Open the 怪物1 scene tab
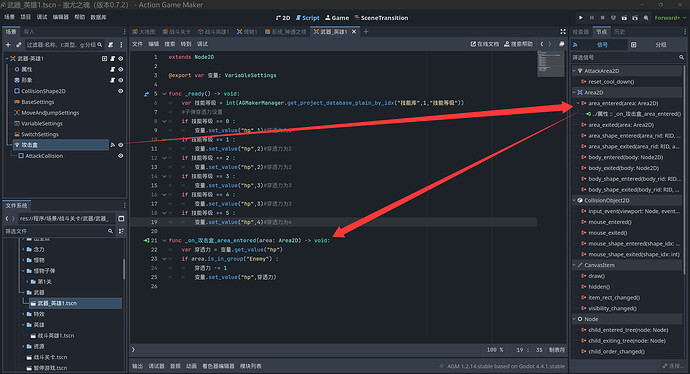Screen dimensions: 690x374 (x=247, y=32)
